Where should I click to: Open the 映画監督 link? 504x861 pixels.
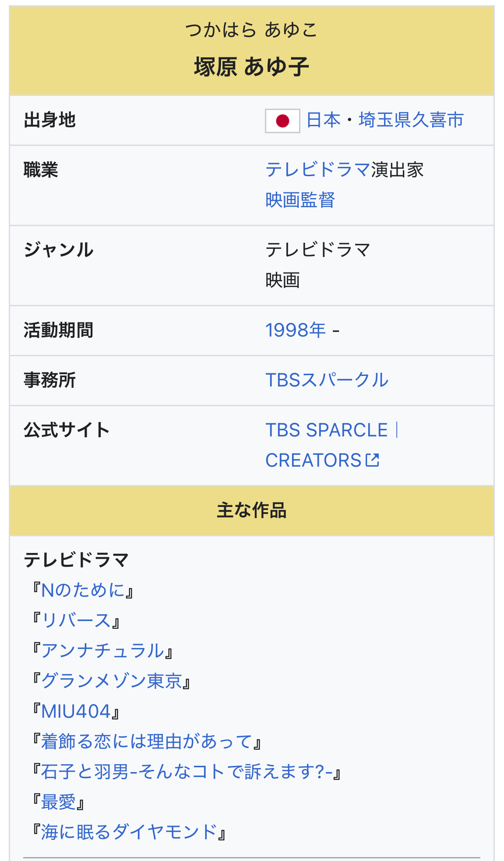300,200
